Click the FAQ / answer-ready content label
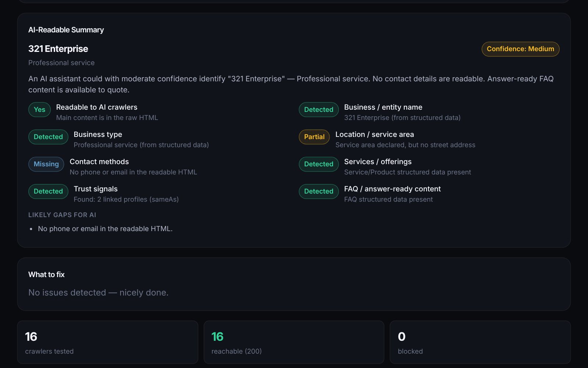The height and width of the screenshot is (368, 588). (x=392, y=189)
